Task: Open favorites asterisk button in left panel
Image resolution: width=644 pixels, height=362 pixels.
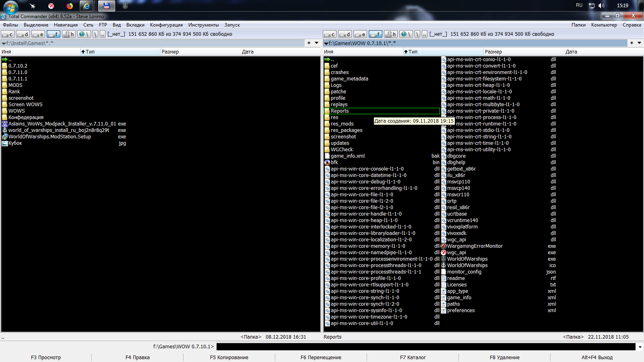Action: [x=309, y=43]
